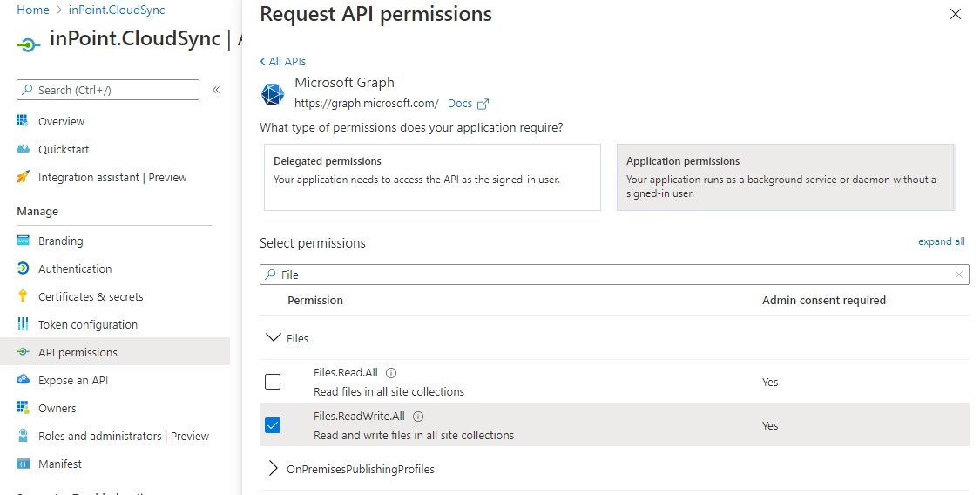The width and height of the screenshot is (980, 495).
Task: Clear the permissions search with X icon
Action: point(959,275)
